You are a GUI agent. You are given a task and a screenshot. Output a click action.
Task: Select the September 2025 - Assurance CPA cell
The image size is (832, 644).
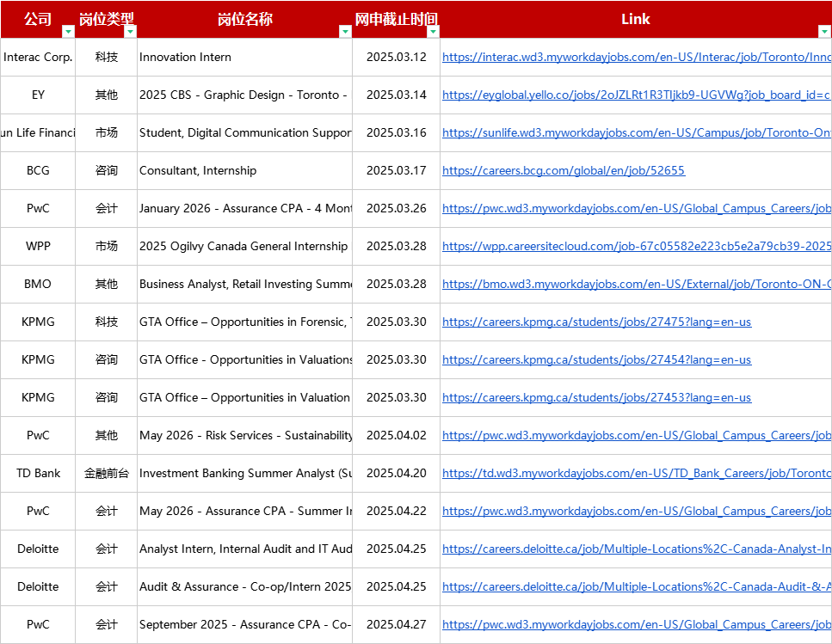tap(244, 624)
